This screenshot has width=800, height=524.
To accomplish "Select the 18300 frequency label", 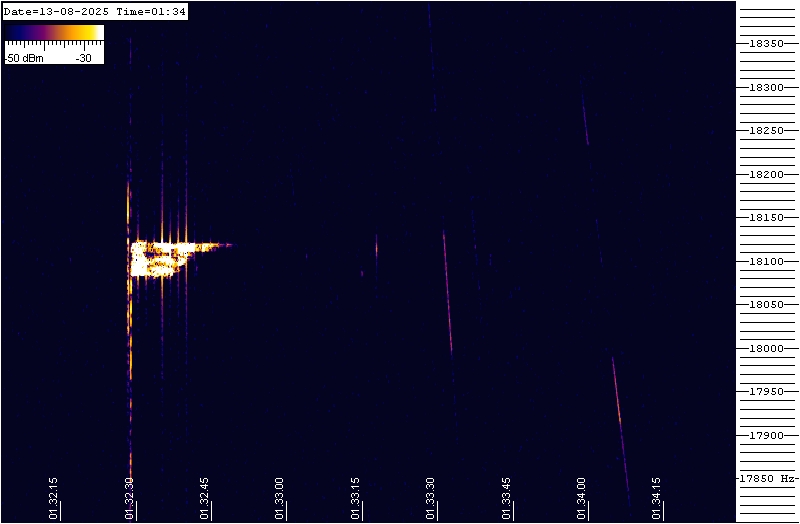I will coord(766,87).
